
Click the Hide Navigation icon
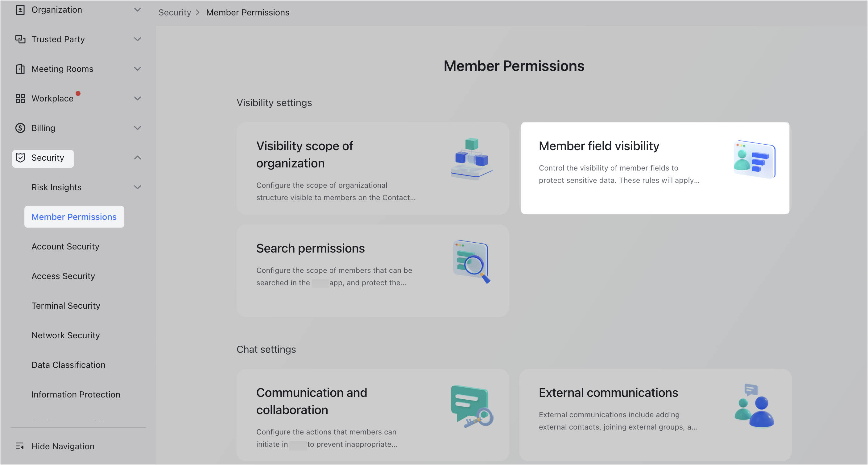pos(20,446)
